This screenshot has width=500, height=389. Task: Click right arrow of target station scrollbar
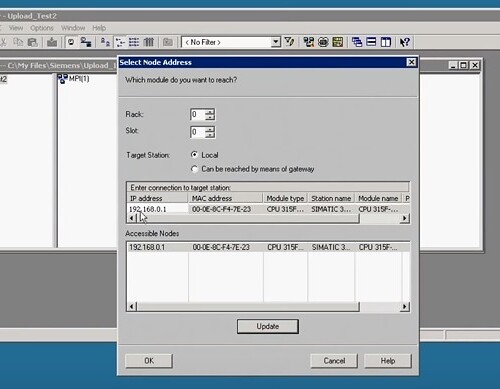(404, 218)
